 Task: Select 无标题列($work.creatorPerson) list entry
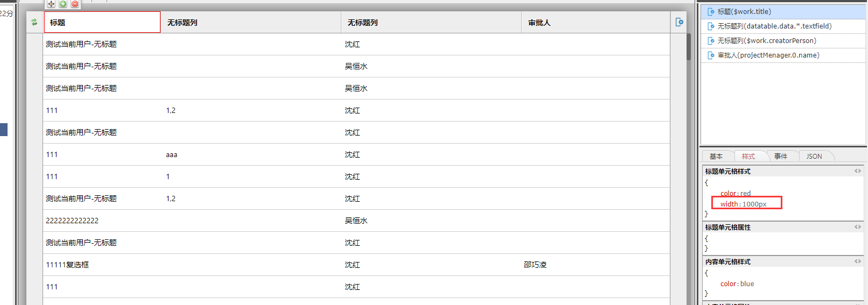click(767, 41)
